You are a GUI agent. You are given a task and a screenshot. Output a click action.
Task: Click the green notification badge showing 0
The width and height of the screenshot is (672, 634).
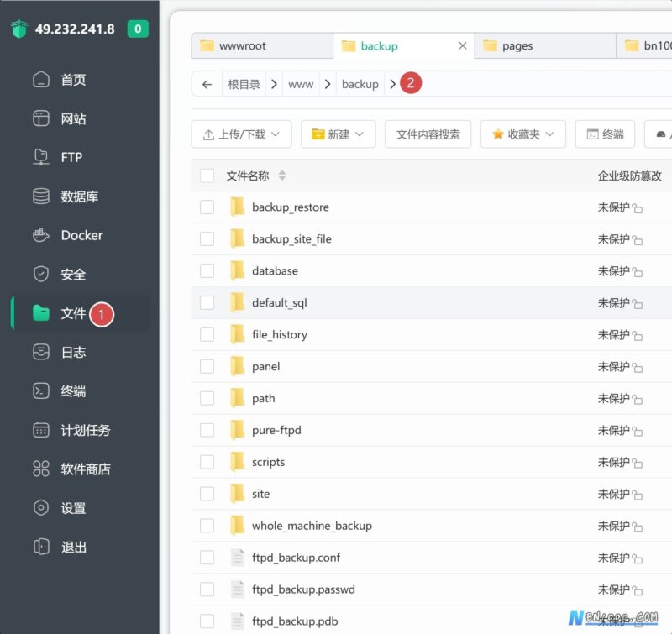point(138,29)
